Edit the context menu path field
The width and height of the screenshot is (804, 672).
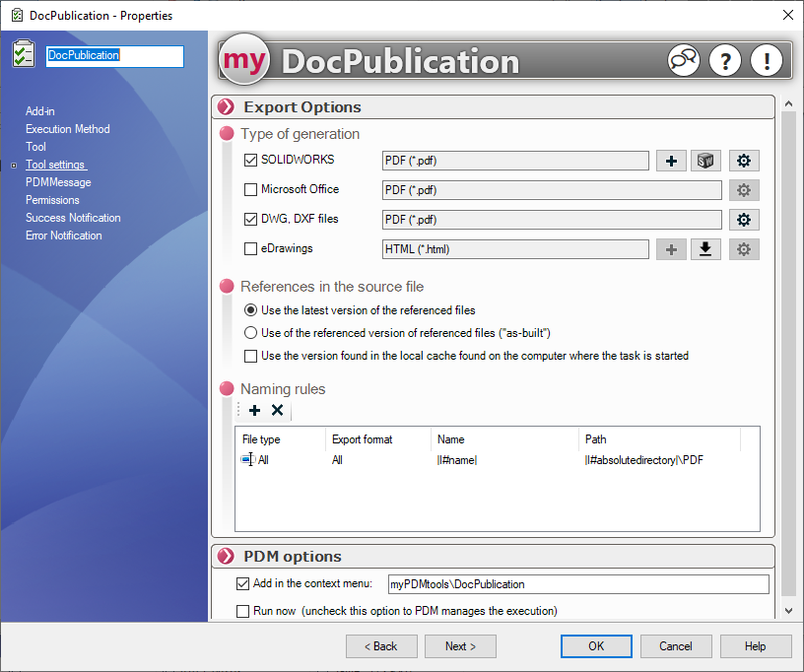coord(577,584)
